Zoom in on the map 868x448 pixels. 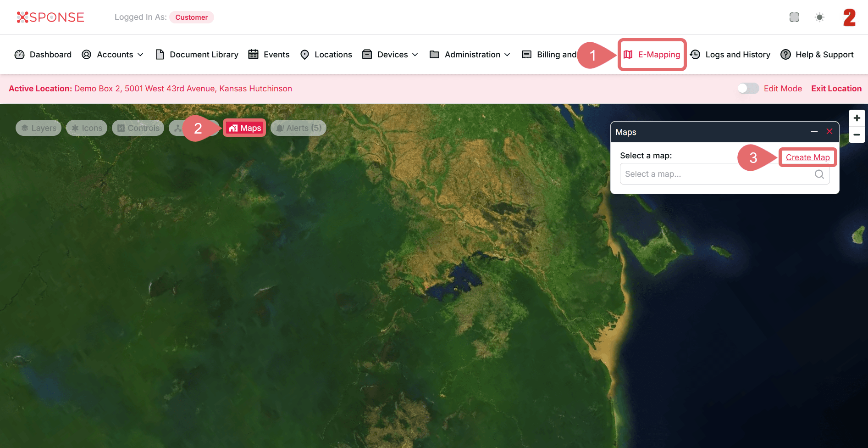coord(857,118)
